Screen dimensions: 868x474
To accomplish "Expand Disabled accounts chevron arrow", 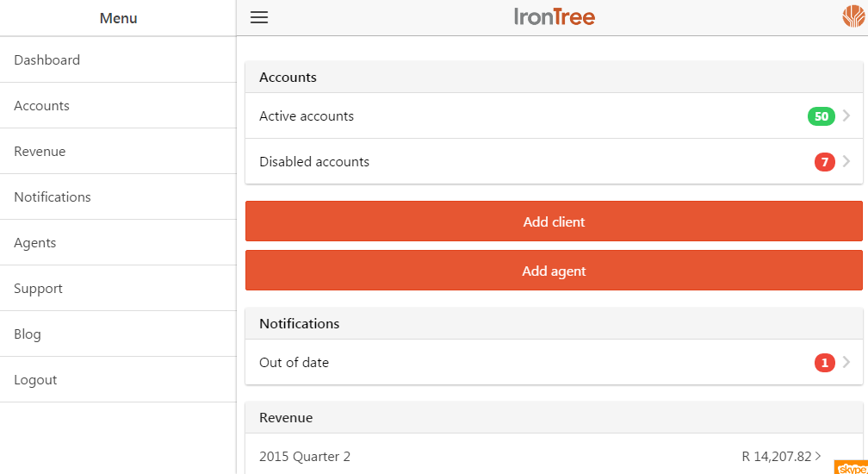I will click(x=846, y=162).
